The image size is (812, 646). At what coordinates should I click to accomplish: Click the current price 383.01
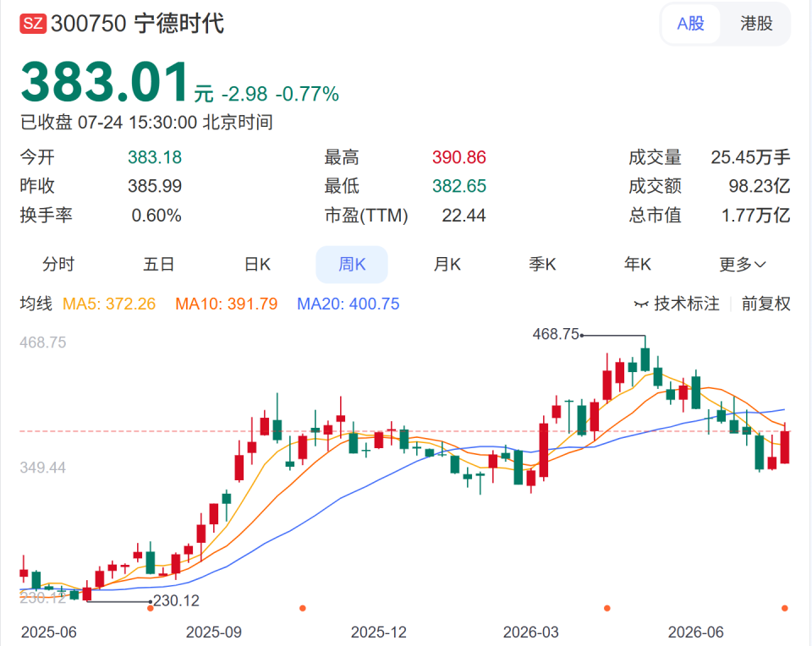pyautogui.click(x=105, y=82)
